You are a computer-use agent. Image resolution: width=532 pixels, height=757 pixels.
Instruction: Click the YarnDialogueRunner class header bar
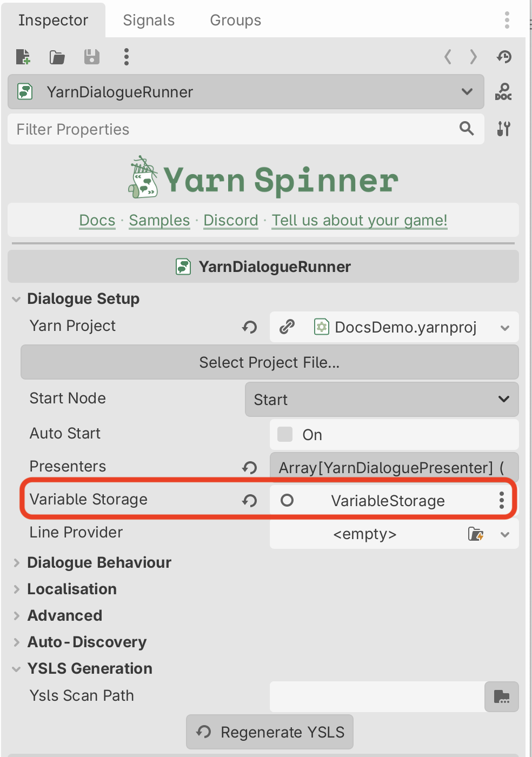click(263, 267)
